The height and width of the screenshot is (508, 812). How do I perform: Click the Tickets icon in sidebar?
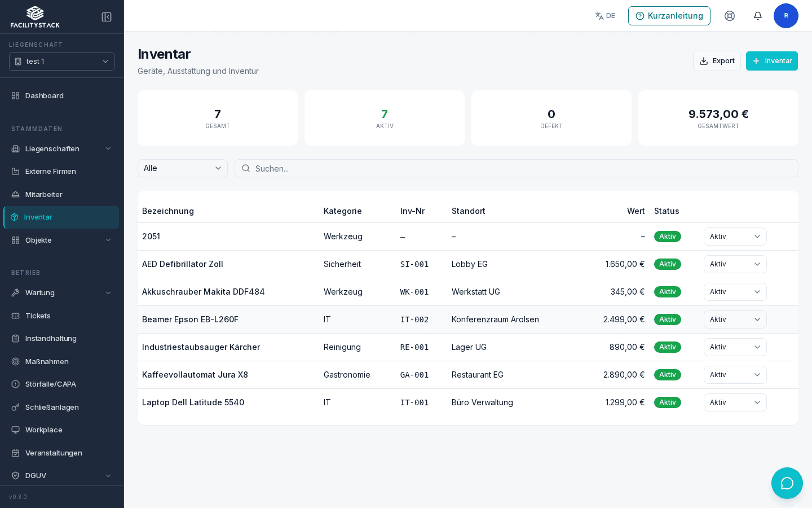[16, 316]
